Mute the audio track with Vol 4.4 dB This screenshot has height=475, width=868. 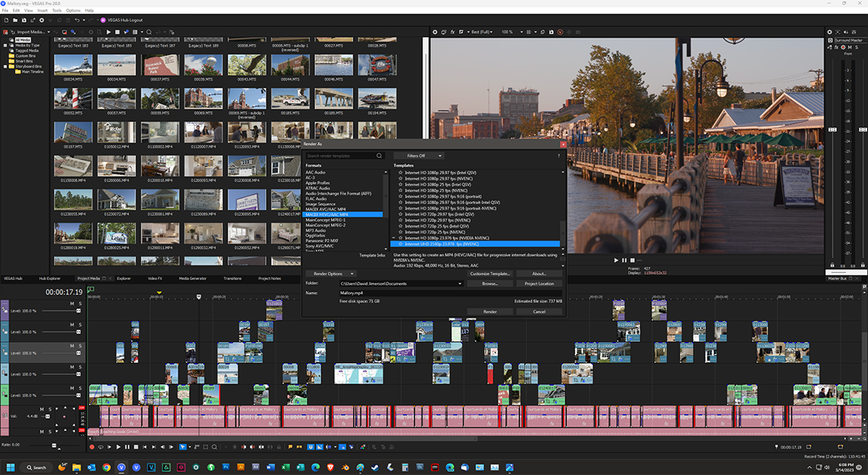pos(42,409)
